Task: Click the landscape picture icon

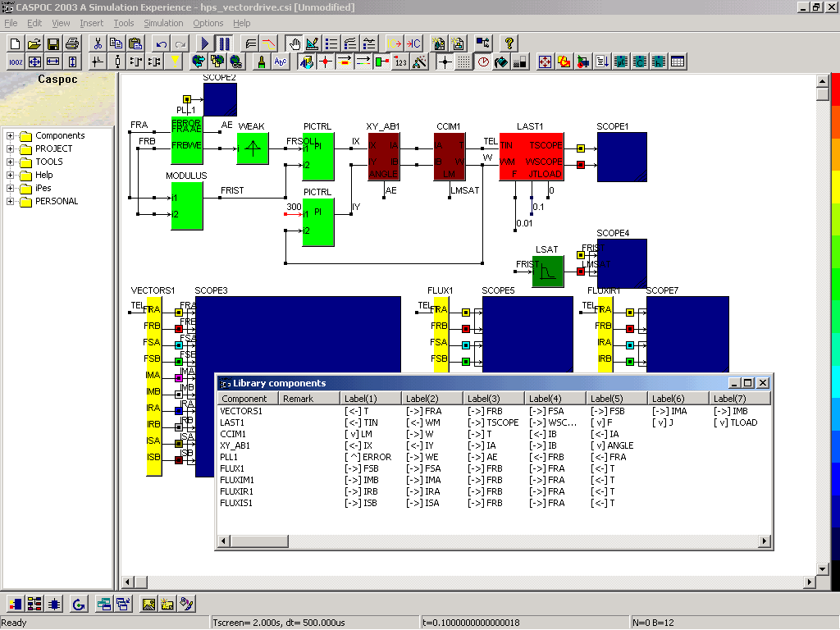Action: [x=148, y=605]
